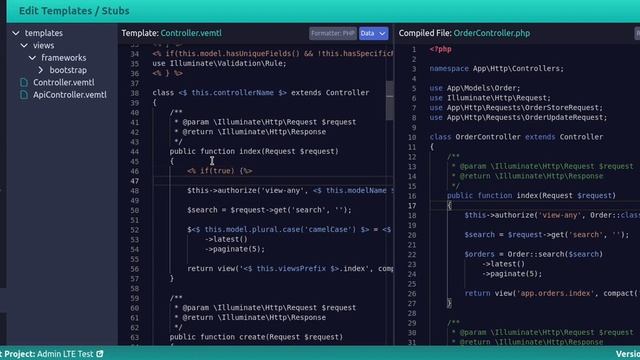Screen dimensions: 640x360
Task: Click 'use Illuminate\Validation\Rule;' template line
Action: tap(220, 63)
